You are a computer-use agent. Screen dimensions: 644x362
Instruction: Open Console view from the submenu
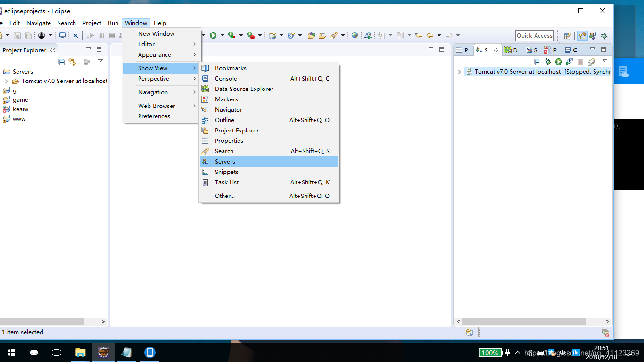tap(269, 79)
